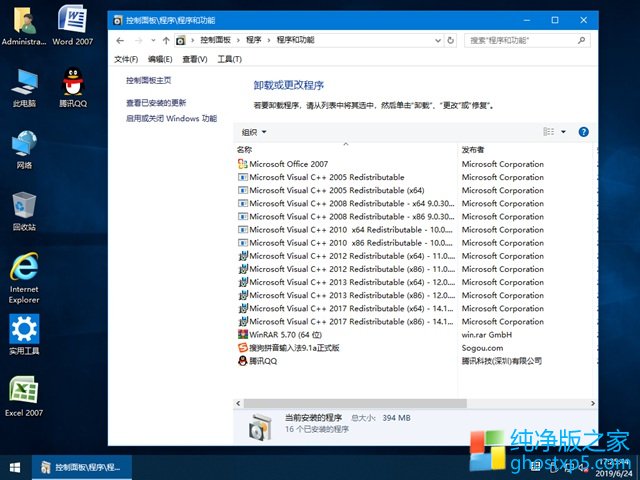640x480 pixels.
Task: Click the back arrow in the navigation bar
Action: pos(120,40)
